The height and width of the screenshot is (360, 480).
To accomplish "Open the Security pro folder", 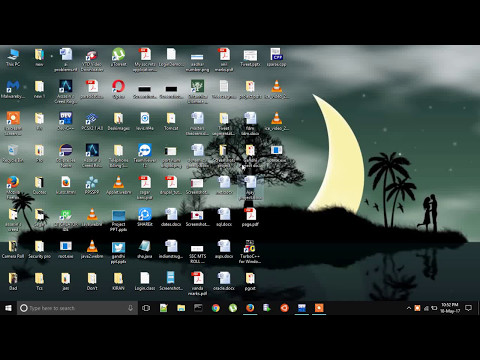I will (39, 249).
